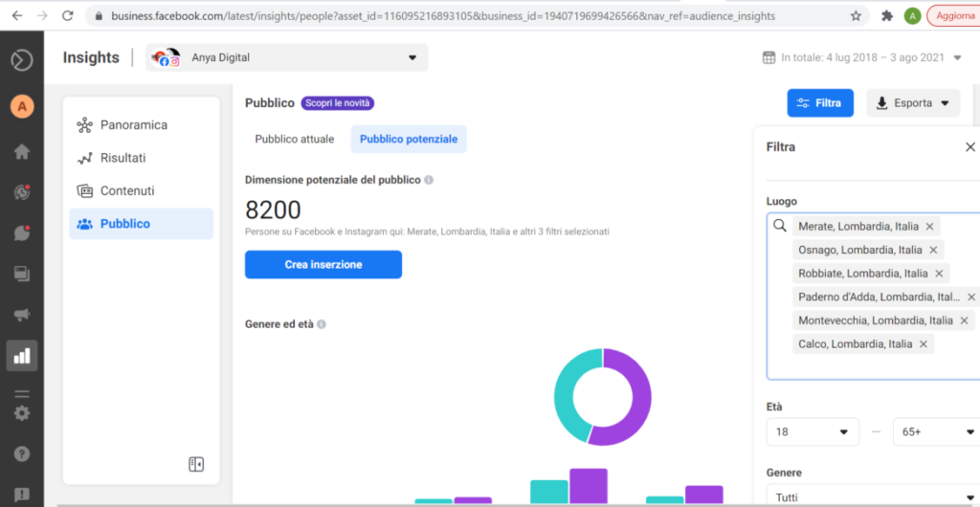
Task: Collapse the Insights navigation panel
Action: [x=196, y=465]
